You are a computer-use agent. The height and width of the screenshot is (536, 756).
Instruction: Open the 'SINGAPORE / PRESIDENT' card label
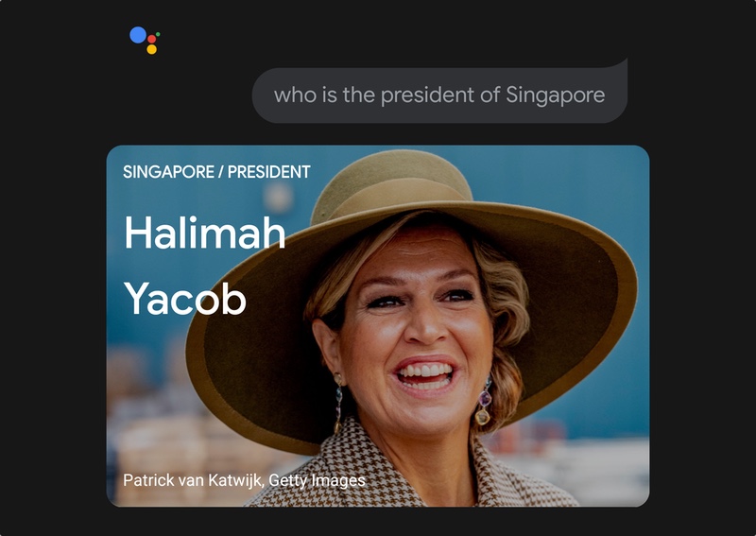[216, 172]
